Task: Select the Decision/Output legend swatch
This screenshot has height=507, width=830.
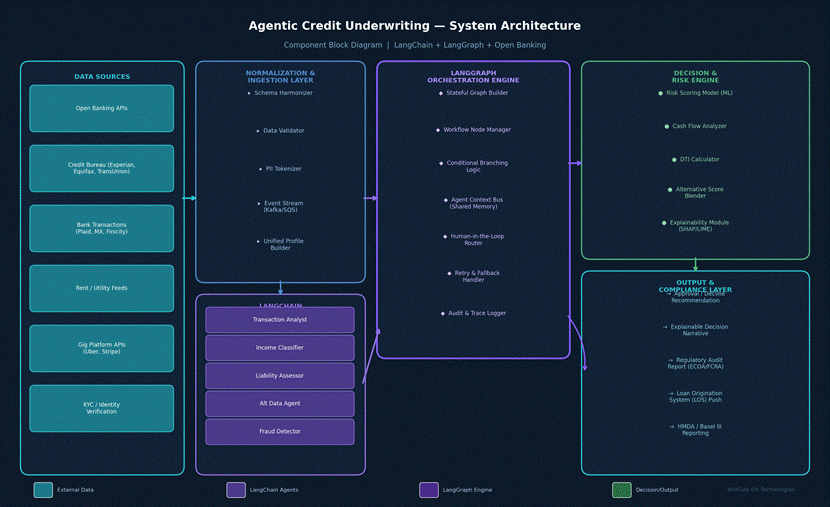Action: (622, 490)
